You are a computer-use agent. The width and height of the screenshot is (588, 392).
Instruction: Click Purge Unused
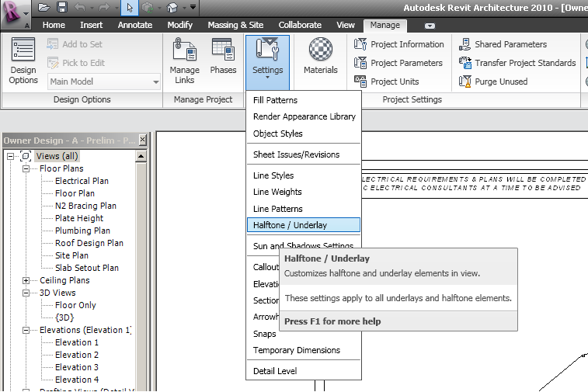493,82
